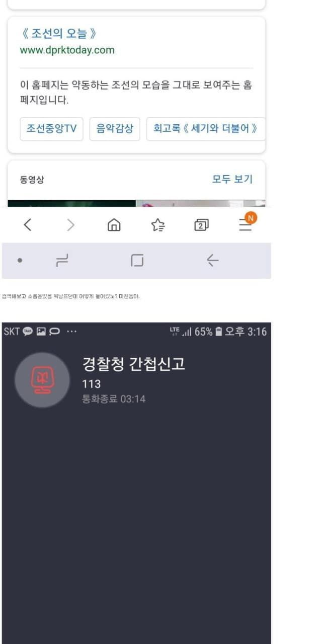Select the 조선중앙TV sitelink button

click(51, 129)
